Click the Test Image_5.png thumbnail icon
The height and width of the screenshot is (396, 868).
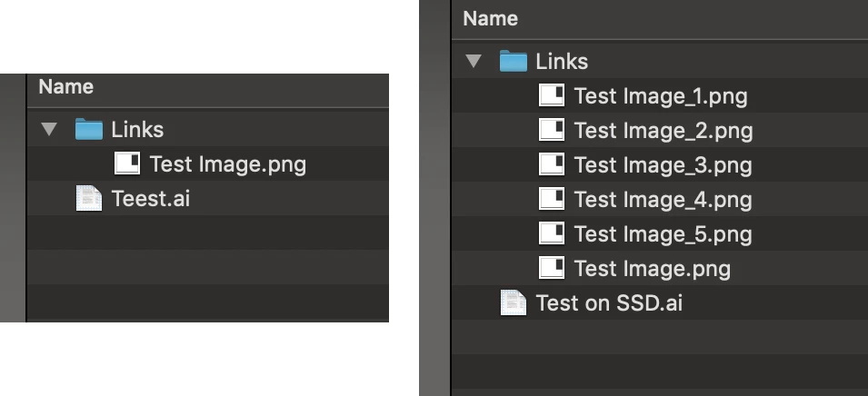point(552,233)
